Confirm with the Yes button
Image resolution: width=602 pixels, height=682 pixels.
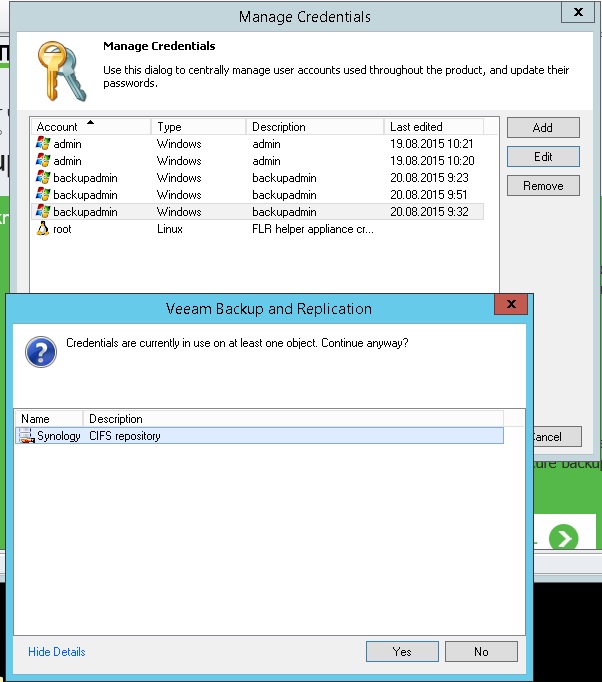(402, 652)
